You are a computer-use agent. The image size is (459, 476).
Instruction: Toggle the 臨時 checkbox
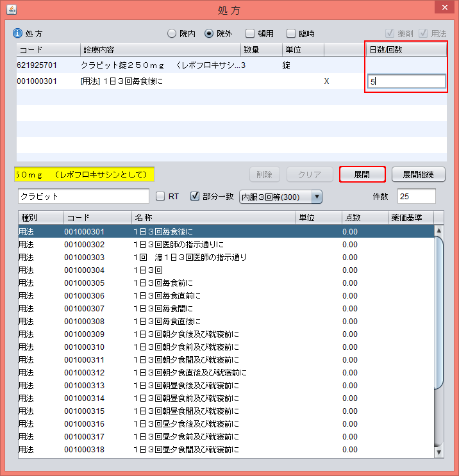pyautogui.click(x=292, y=33)
